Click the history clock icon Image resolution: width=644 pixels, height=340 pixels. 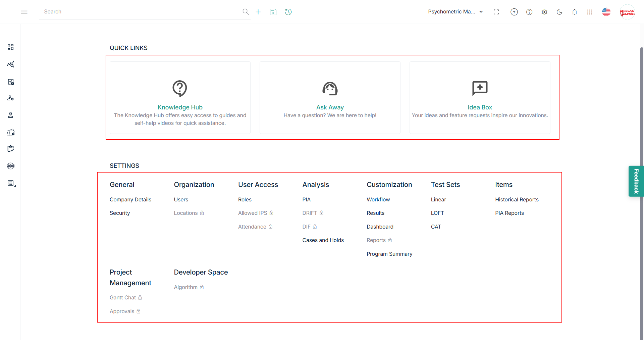(288, 12)
